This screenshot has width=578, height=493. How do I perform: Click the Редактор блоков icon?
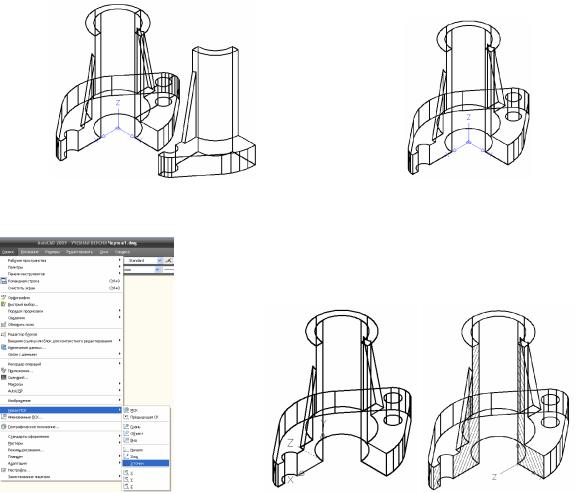4,334
